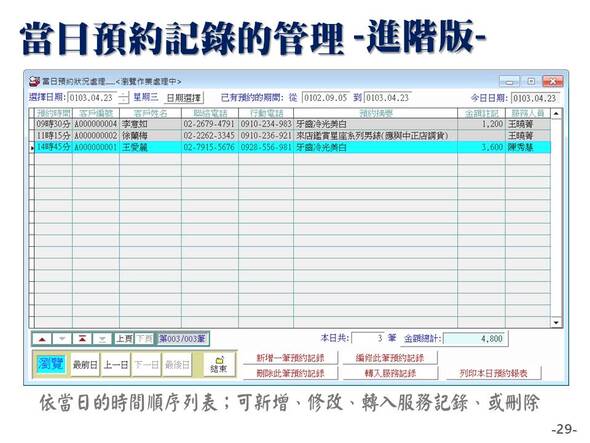The width and height of the screenshot is (590, 443).
Task: Click the row selector of the 14時45分 row
Action: [32, 148]
